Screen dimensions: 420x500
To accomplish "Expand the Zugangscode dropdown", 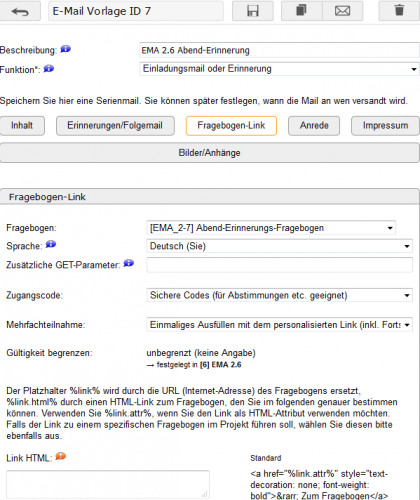I will [279, 295].
